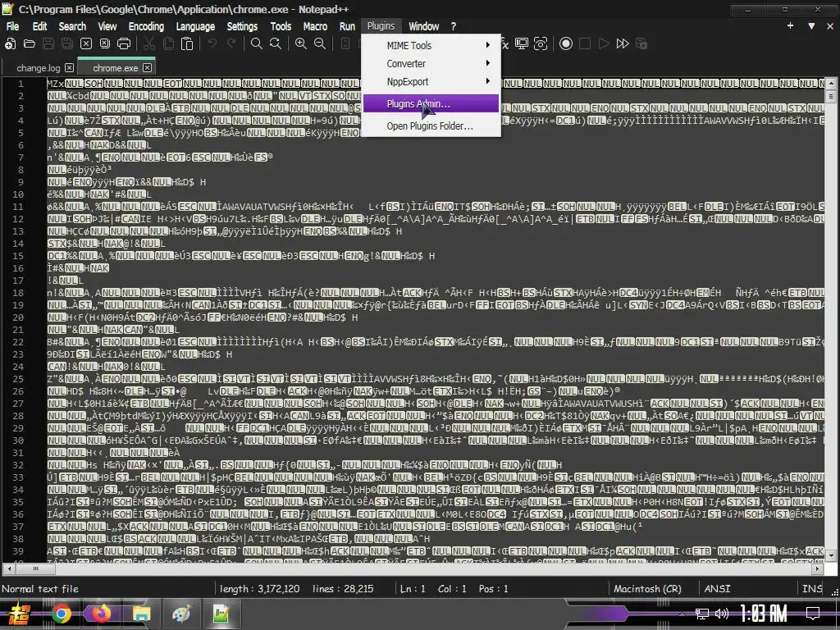Switch to the chrome.exe tab
The image size is (840, 630).
115,68
